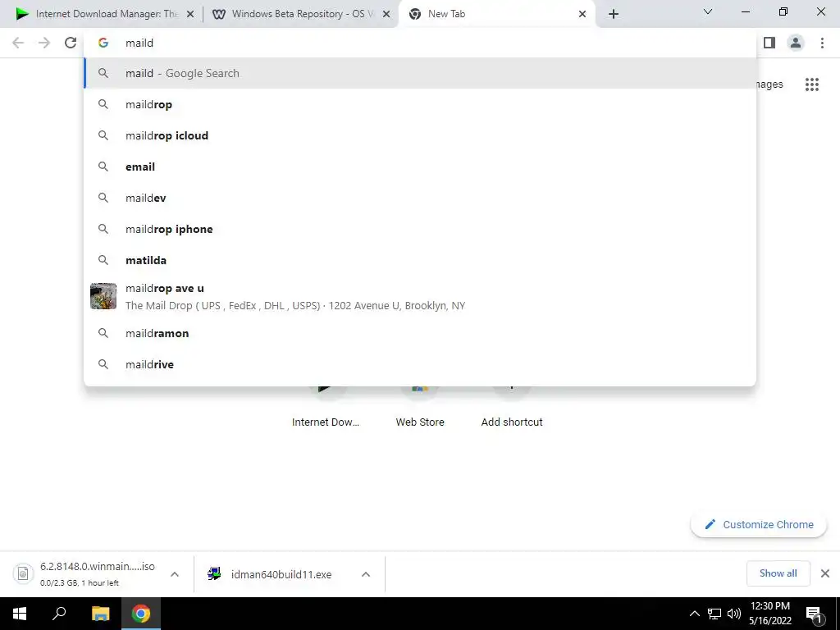Select the plain 'maildrop' suggestion

(420, 104)
